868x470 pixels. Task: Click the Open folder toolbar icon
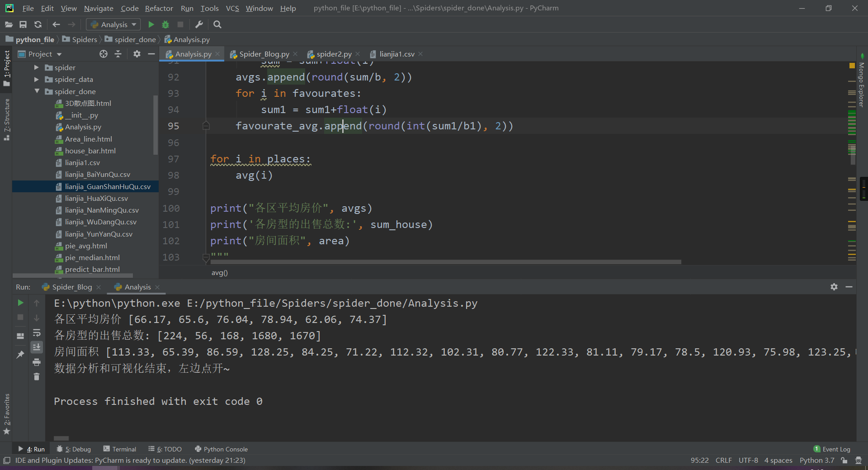pos(9,24)
